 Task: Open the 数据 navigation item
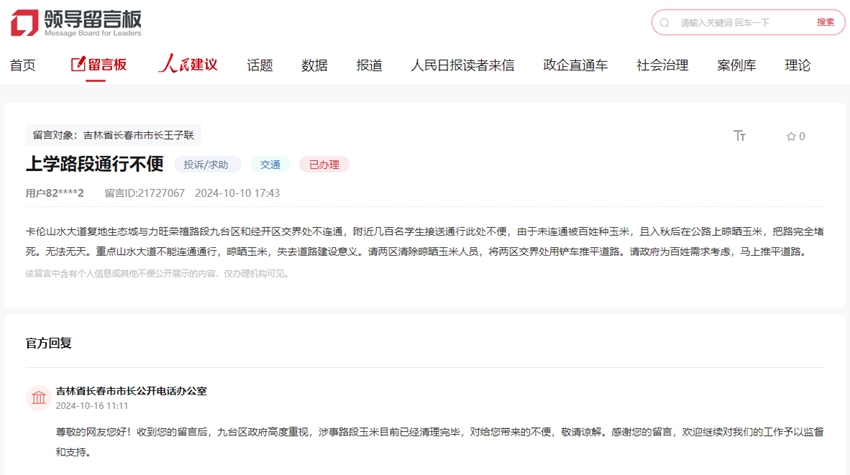(x=314, y=65)
